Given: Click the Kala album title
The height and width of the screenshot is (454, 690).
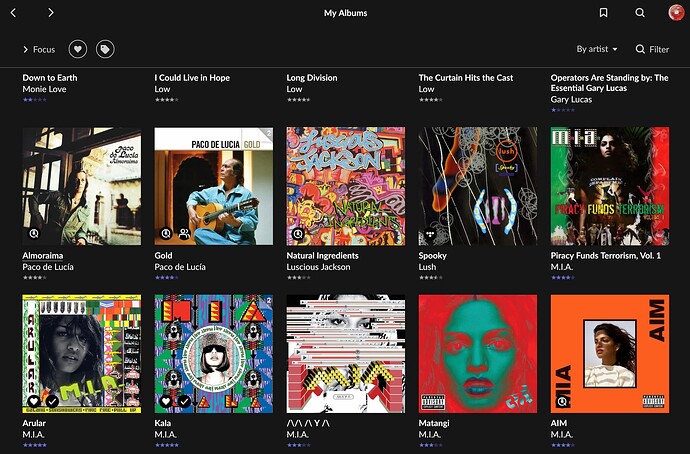Looking at the screenshot, I should pyautogui.click(x=162, y=423).
